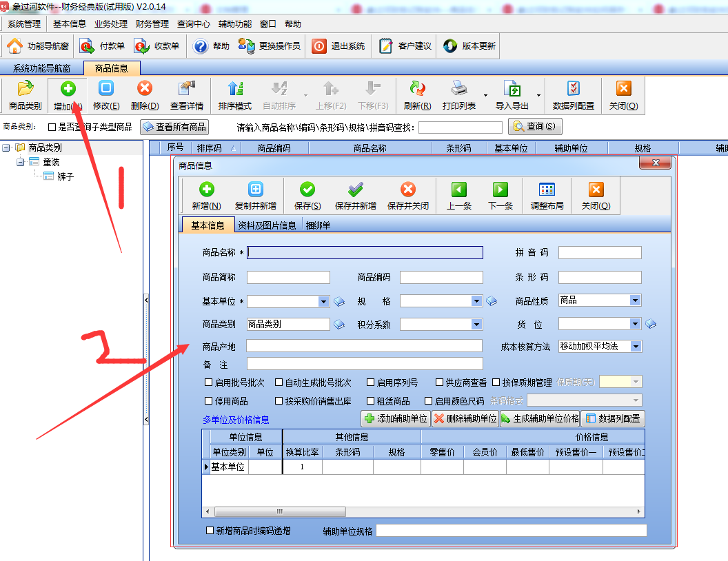Switch to the 系统功能导航窗 tab
Viewport: 728px width, 561px height.
click(42, 68)
